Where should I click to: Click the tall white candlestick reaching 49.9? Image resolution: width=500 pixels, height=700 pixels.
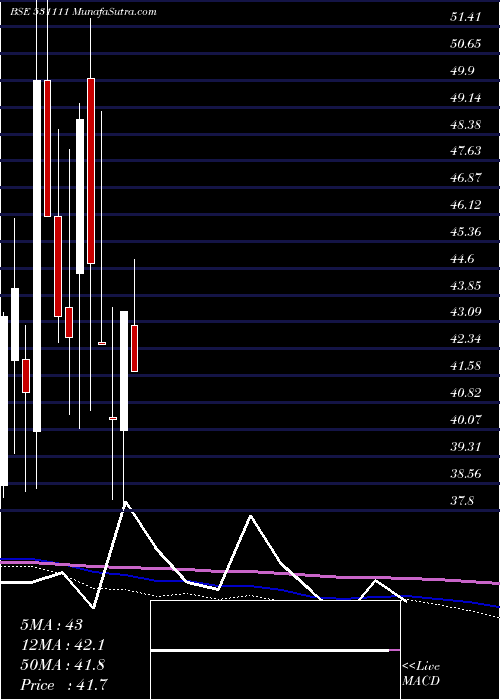[37, 256]
